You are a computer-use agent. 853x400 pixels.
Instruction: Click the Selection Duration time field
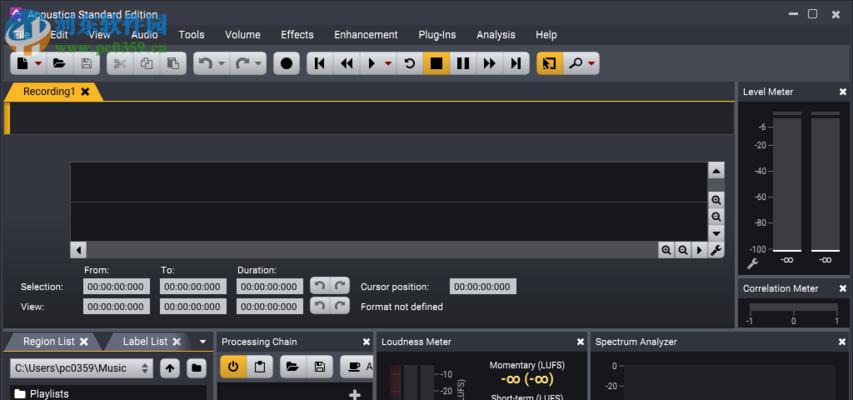point(270,287)
